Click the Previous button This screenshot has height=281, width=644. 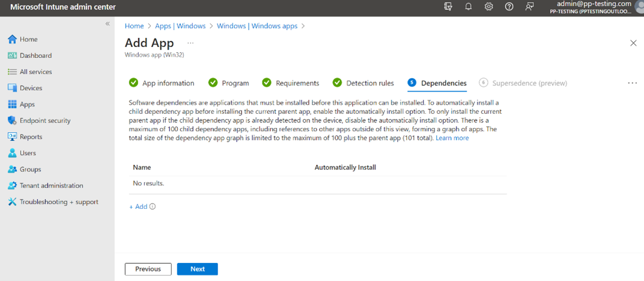[148, 269]
